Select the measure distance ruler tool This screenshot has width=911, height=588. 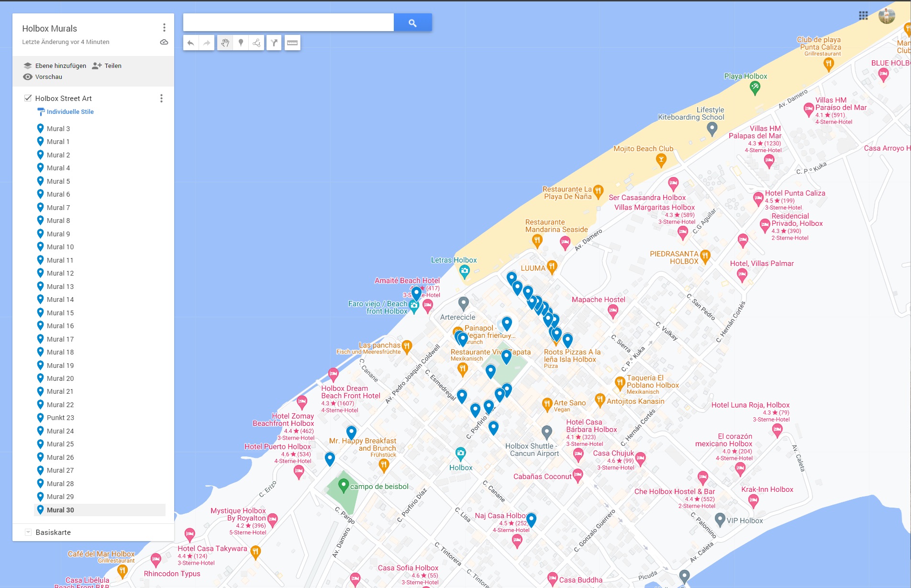tap(292, 43)
